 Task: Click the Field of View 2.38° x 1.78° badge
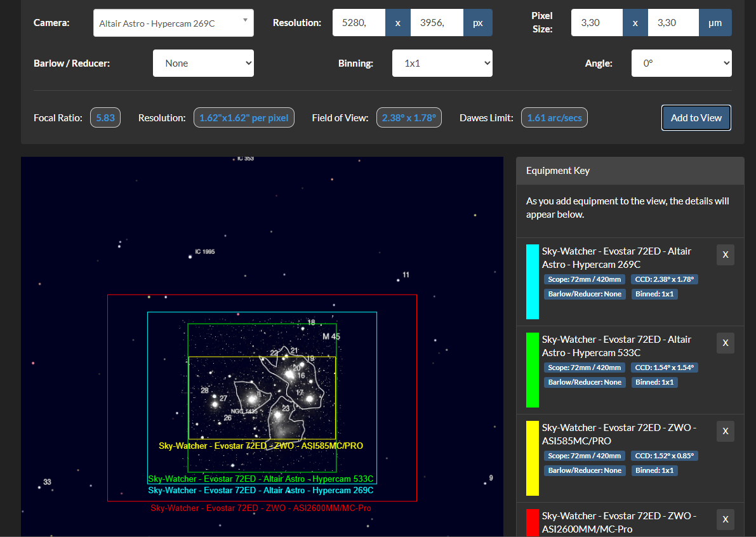(x=409, y=117)
